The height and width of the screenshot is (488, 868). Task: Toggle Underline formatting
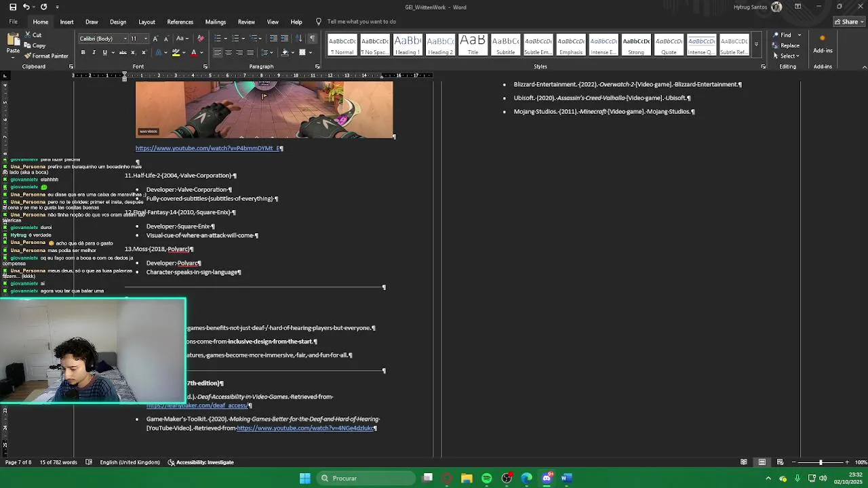(105, 53)
